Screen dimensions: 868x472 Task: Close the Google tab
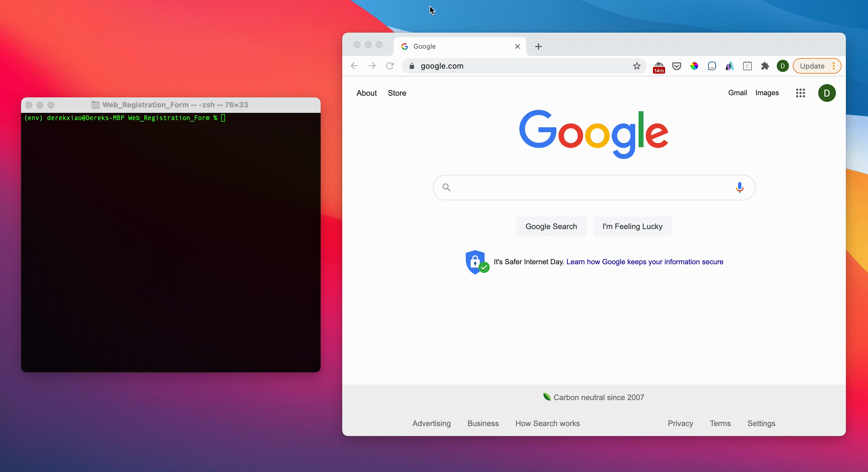point(517,46)
